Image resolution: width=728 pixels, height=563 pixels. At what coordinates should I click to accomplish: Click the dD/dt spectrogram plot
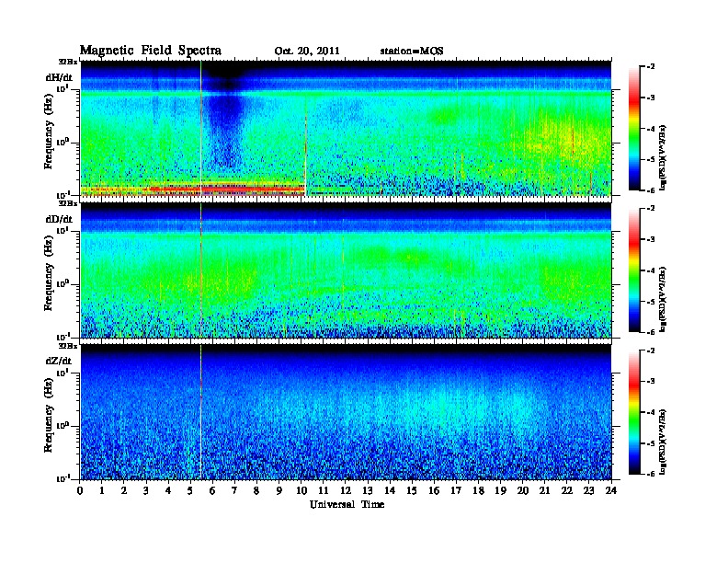tap(346, 270)
